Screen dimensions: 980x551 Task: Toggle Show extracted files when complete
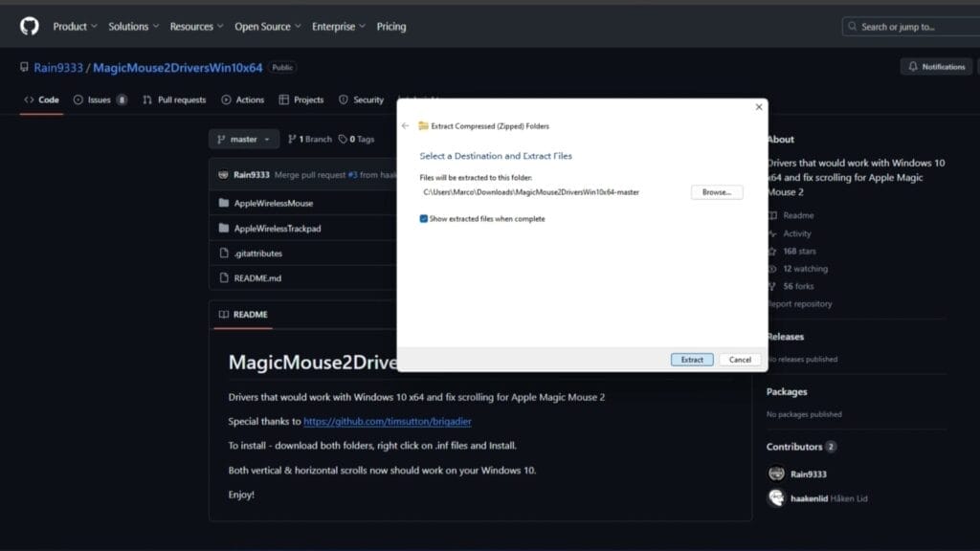[423, 218]
